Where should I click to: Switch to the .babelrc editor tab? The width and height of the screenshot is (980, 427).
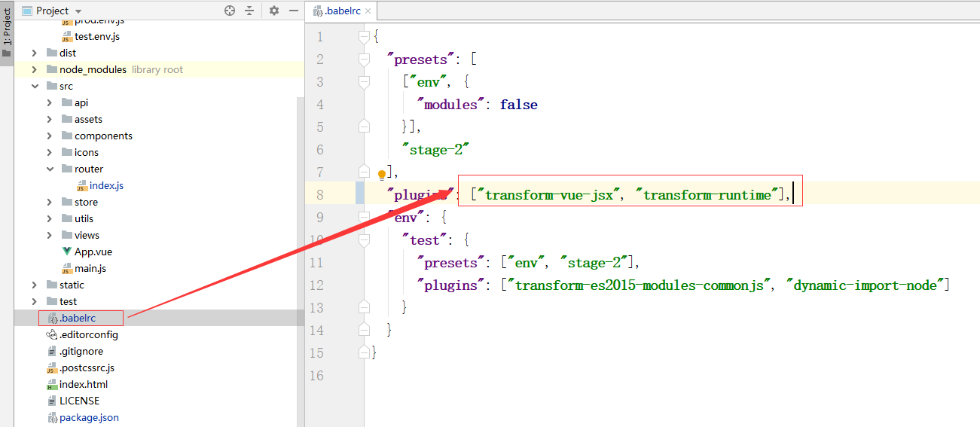pos(340,11)
